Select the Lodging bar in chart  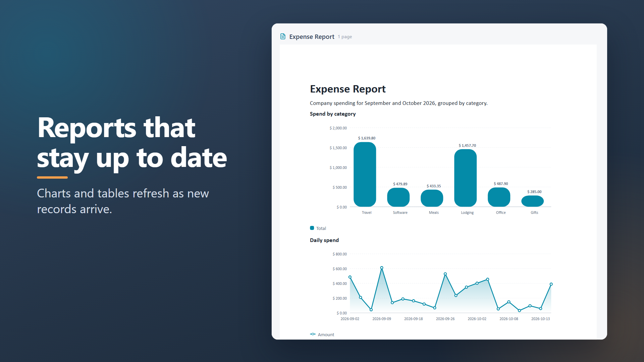coord(465,178)
